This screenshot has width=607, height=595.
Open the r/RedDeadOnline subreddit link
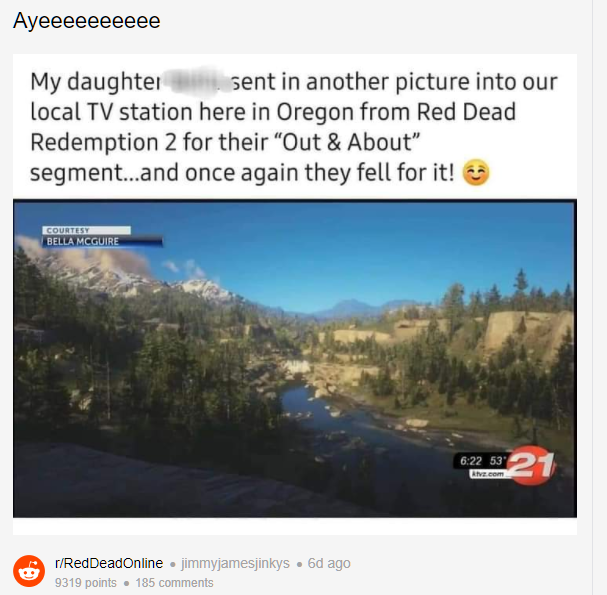click(109, 563)
